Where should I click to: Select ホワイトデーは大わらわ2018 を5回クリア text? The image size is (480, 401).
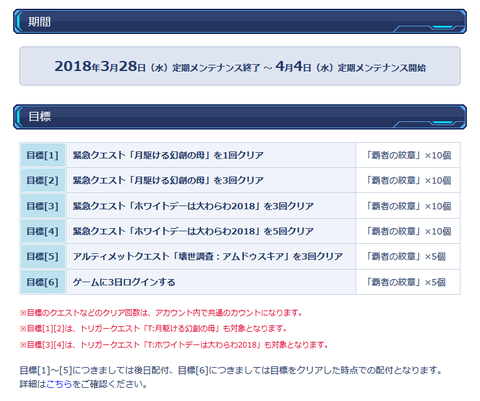pyautogui.click(x=193, y=231)
